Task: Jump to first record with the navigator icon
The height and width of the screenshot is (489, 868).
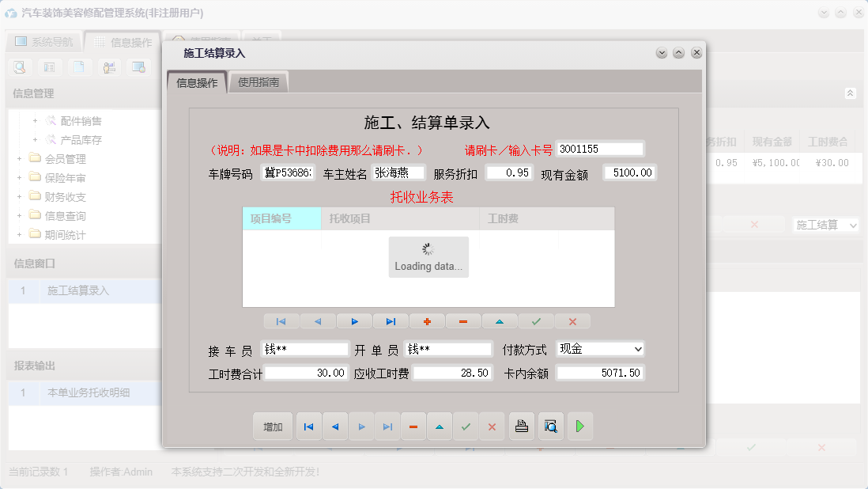Action: [281, 320]
